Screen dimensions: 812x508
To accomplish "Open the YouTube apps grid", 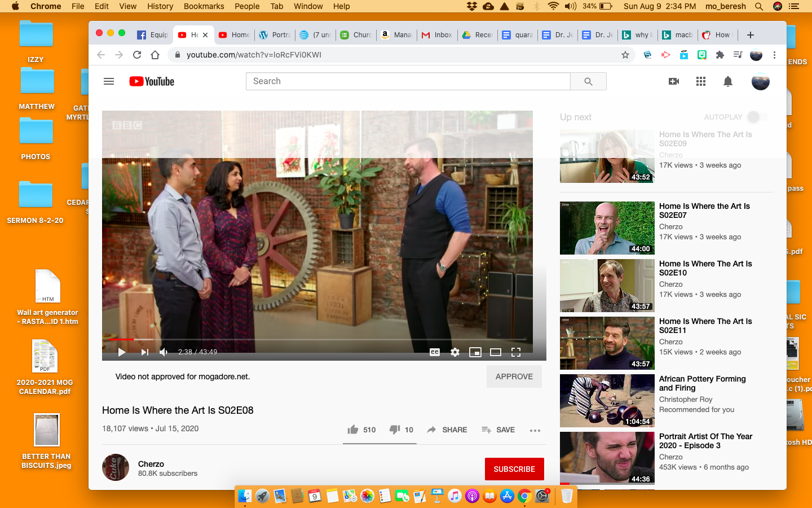I will [x=701, y=81].
